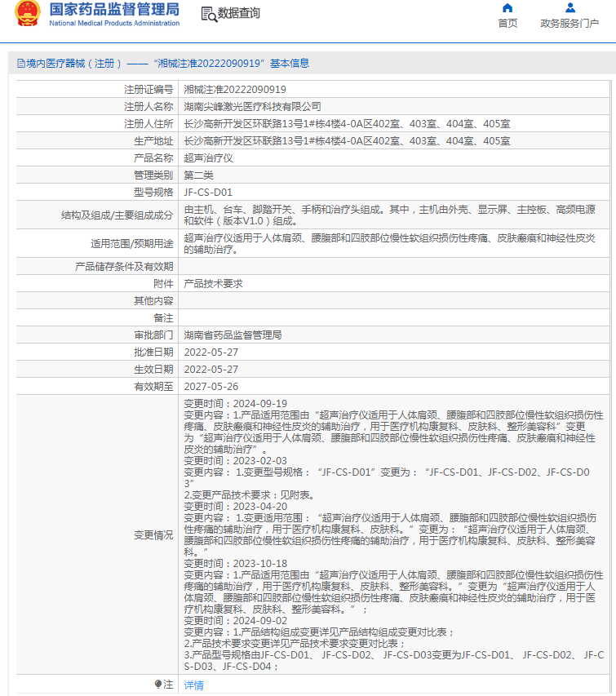Click attachment value 产品技术要求
This screenshot has height=696, width=616.
(x=213, y=284)
